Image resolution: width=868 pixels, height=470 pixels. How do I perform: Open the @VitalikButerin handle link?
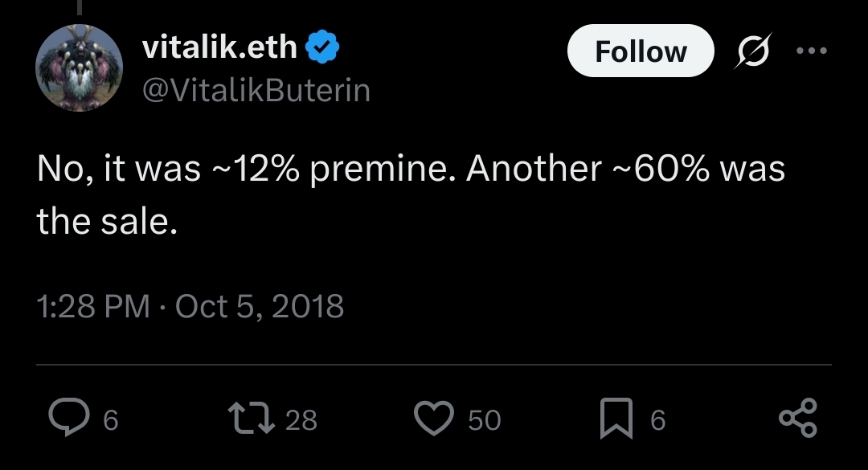tap(256, 91)
